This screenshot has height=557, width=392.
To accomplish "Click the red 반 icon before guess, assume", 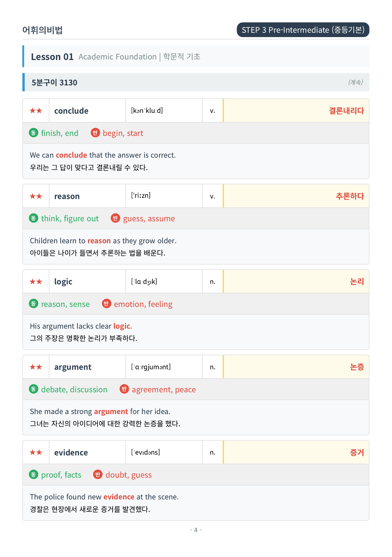I will (115, 218).
